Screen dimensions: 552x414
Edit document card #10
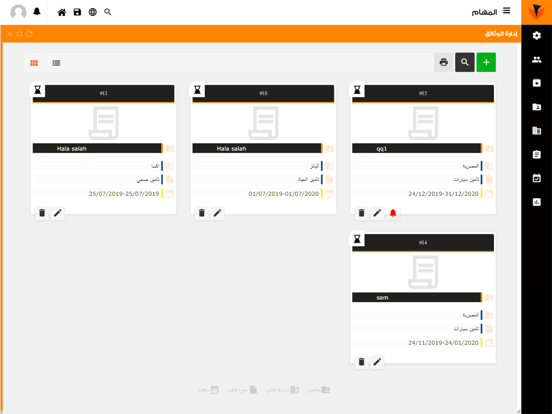pos(218,213)
